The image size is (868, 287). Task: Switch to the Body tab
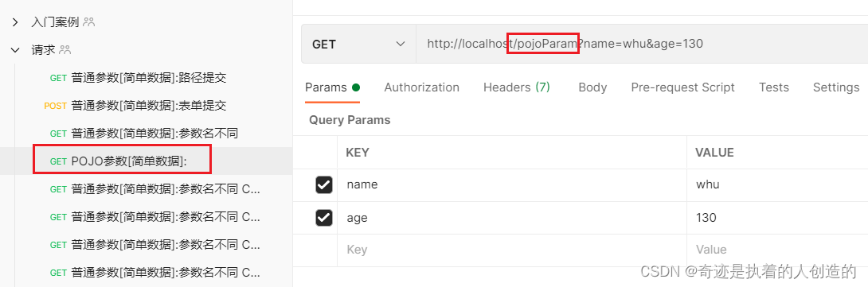tap(592, 87)
